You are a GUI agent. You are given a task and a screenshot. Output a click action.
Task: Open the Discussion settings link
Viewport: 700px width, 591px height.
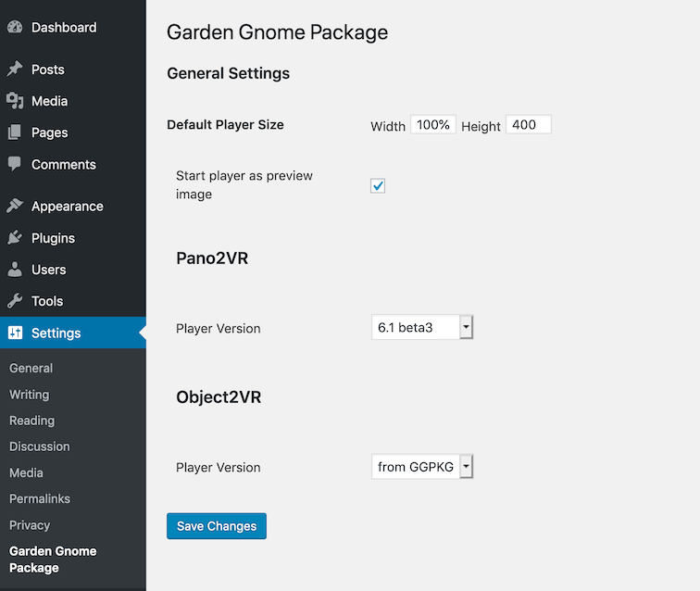click(x=39, y=446)
